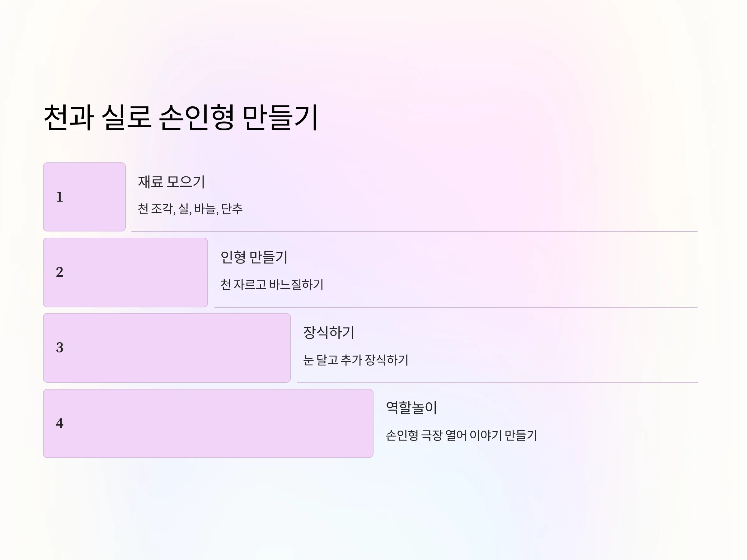Click the heading 장식하기

pyautogui.click(x=329, y=333)
